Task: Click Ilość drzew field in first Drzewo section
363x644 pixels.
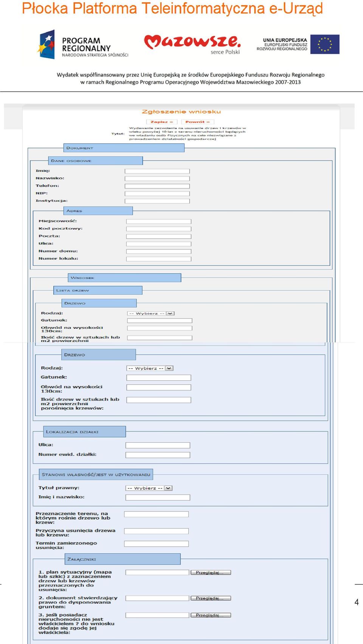Action: point(160,338)
